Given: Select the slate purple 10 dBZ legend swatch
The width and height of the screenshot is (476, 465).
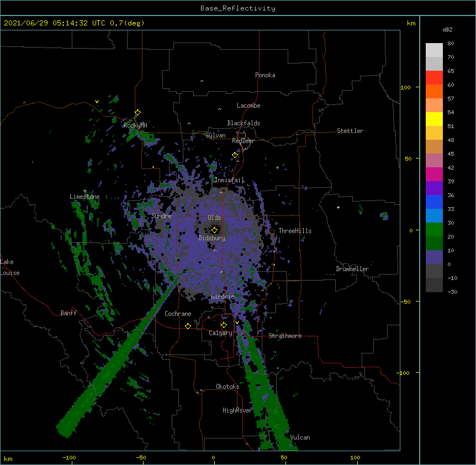Looking at the screenshot, I should coord(434,257).
